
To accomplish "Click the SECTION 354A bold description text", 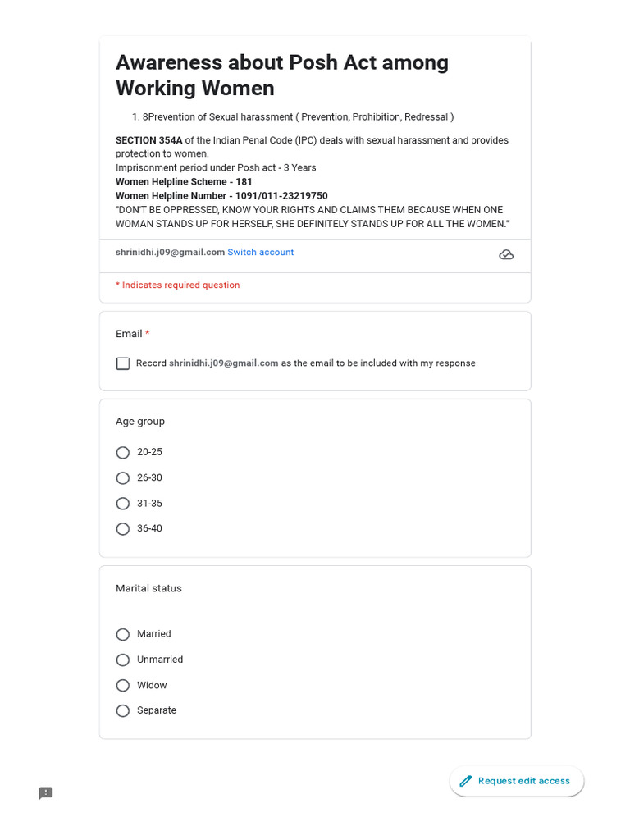I will (148, 140).
